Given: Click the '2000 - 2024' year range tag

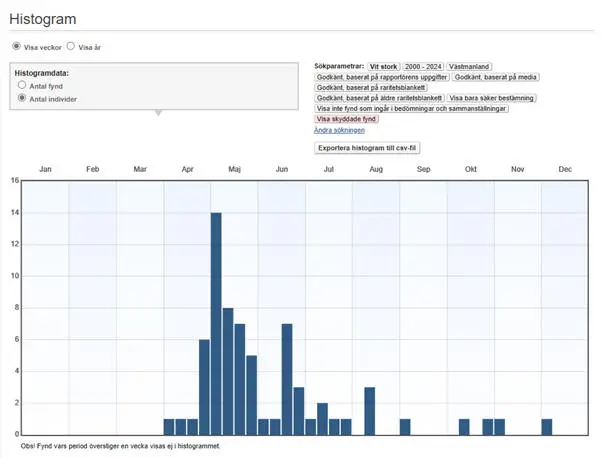Looking at the screenshot, I should tap(423, 66).
